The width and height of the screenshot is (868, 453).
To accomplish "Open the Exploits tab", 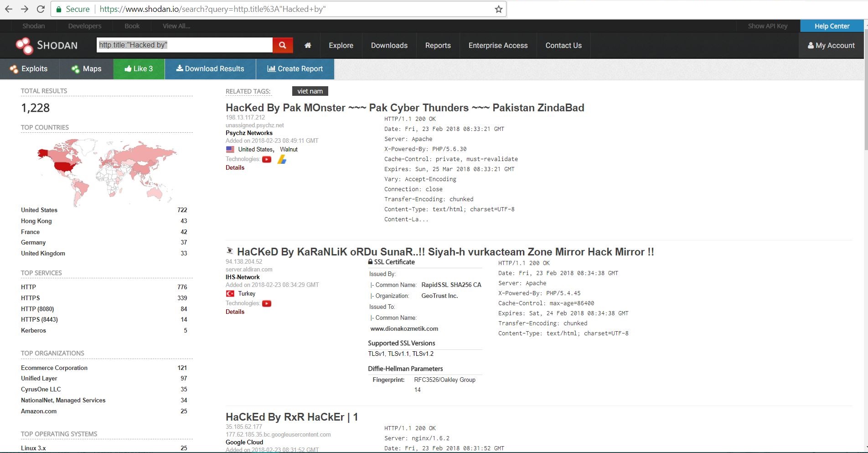I will (x=29, y=69).
